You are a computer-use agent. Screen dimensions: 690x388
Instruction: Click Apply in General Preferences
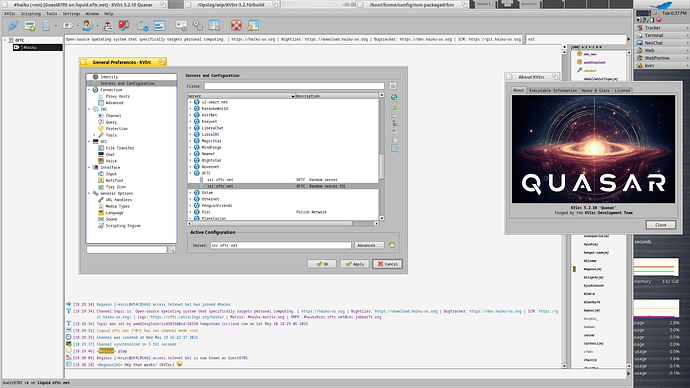click(355, 264)
